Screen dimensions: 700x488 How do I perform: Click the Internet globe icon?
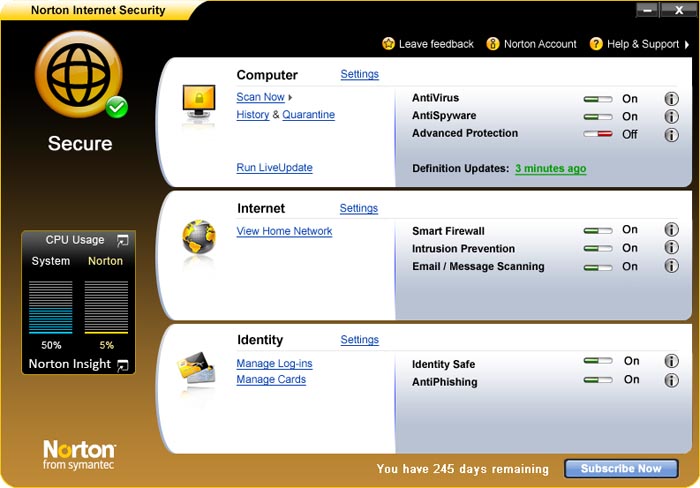pos(198,238)
